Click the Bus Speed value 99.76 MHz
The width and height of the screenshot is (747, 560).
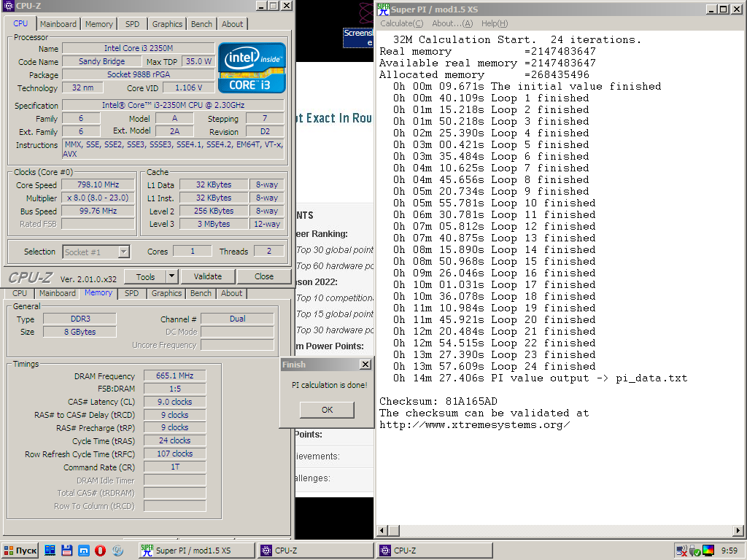(98, 211)
